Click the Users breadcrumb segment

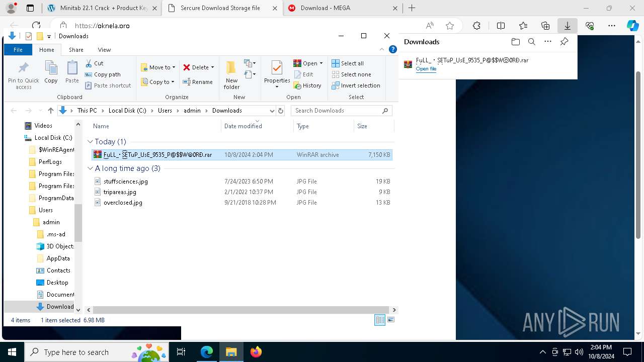click(x=165, y=111)
